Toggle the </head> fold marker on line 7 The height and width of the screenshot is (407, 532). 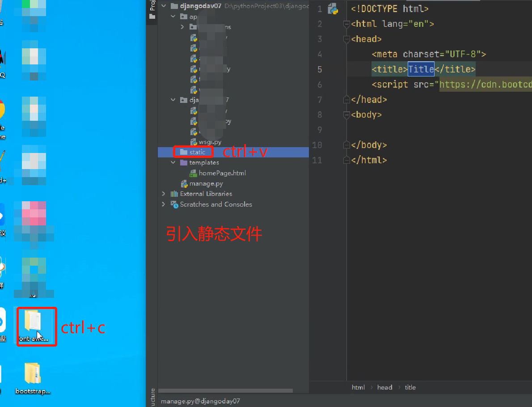[346, 99]
